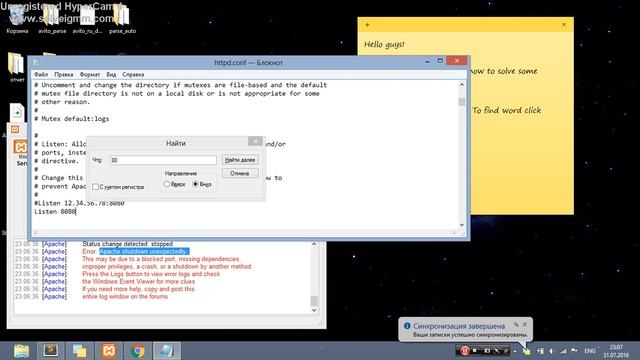
Task: Open the Action Center flag icon
Action: coord(574,351)
